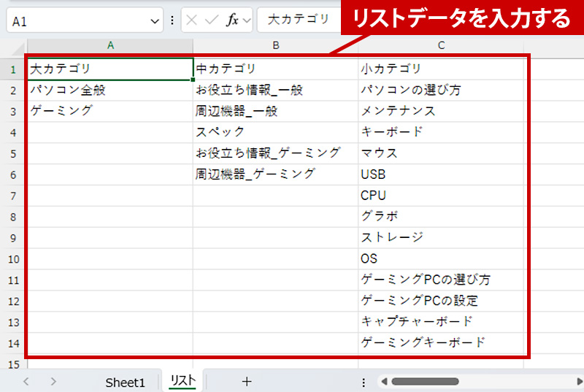Switch to the リスト sheet tab
The width and height of the screenshot is (584, 392).
183,381
